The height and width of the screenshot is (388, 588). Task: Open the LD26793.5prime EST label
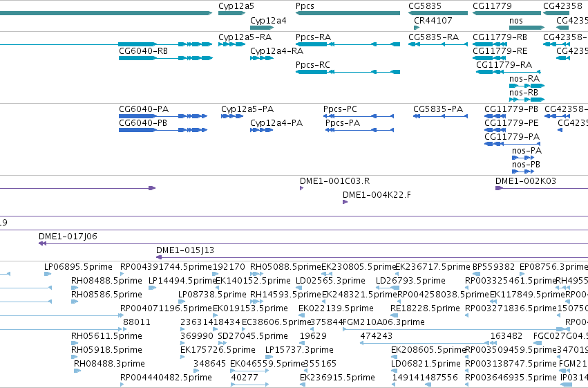coord(410,281)
